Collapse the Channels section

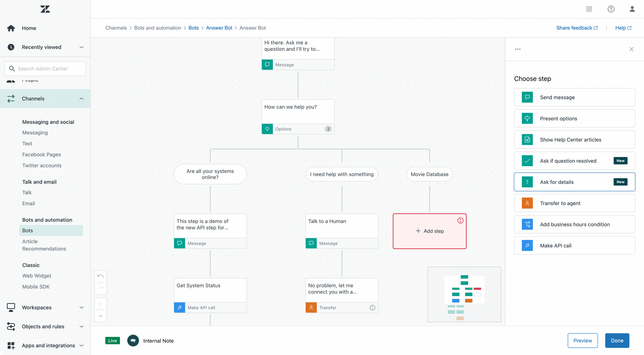coord(81,99)
